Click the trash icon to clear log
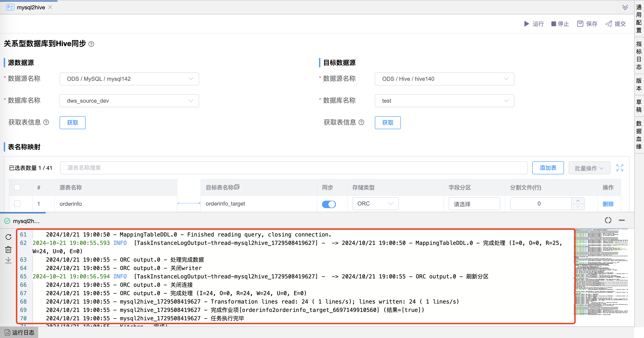The height and width of the screenshot is (338, 644). point(9,250)
